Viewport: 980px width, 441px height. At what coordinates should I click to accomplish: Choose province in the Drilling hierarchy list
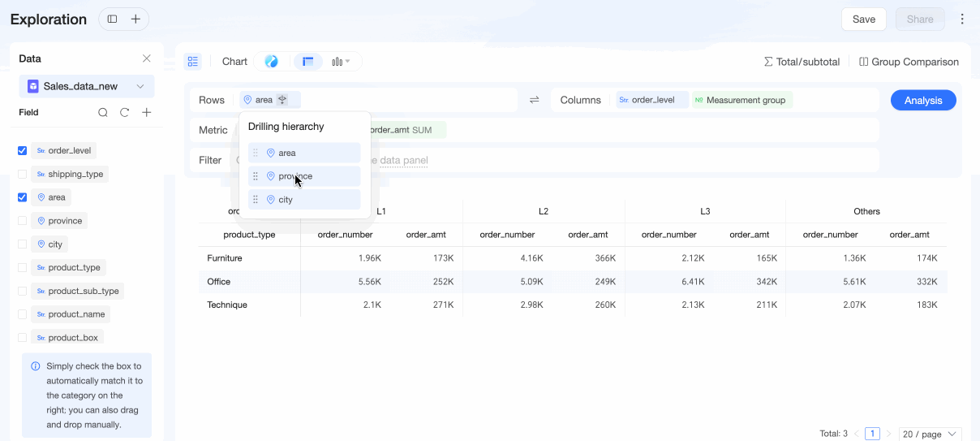(304, 176)
